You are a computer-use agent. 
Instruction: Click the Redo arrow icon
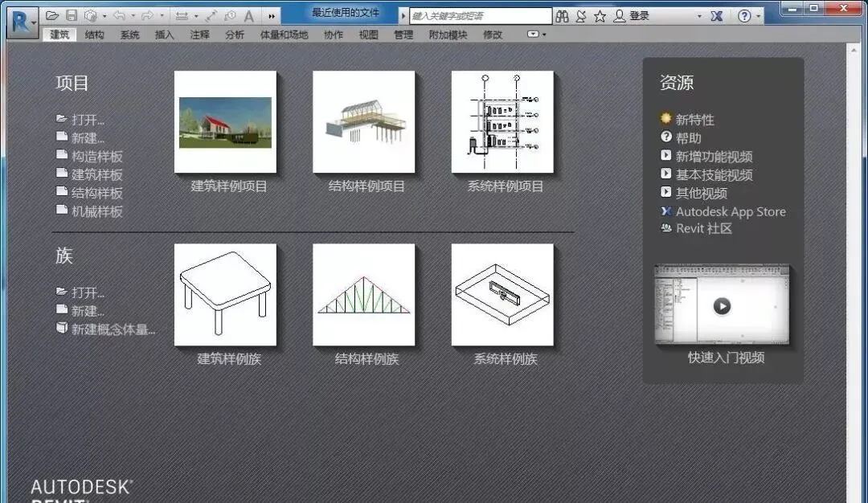(147, 16)
